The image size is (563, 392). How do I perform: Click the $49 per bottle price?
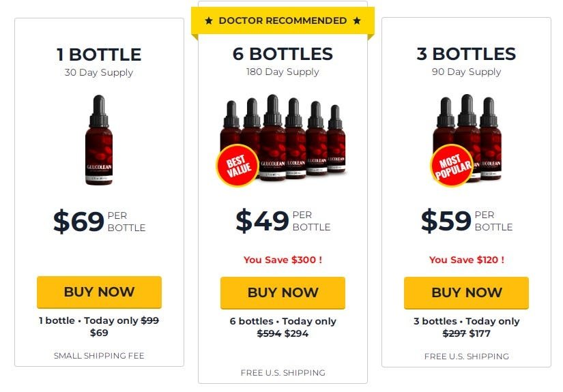(x=283, y=221)
